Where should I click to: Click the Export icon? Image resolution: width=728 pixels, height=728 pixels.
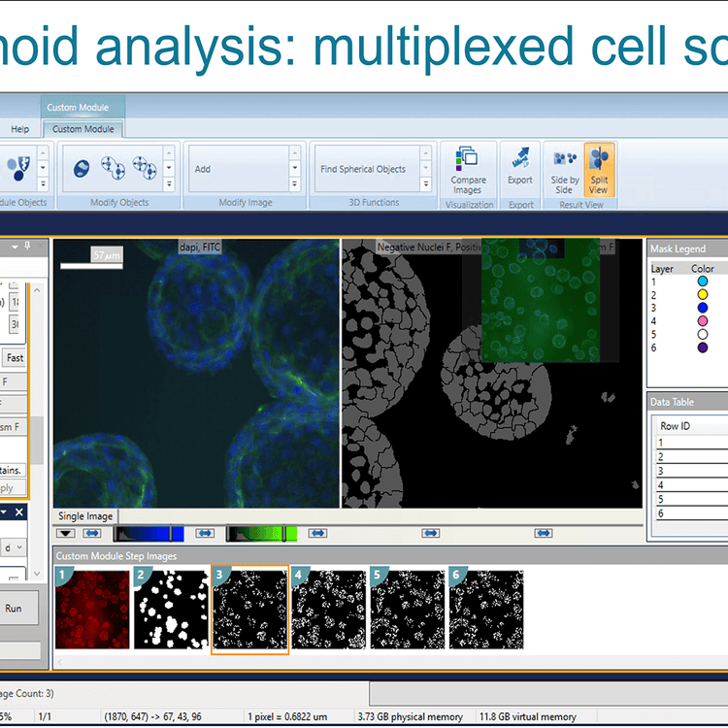tap(520, 165)
